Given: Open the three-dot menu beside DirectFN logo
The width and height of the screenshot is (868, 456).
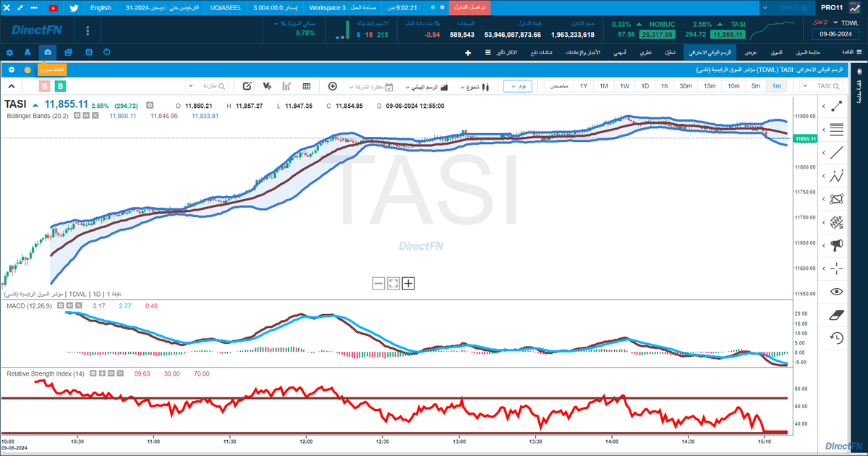Looking at the screenshot, I should (x=88, y=31).
